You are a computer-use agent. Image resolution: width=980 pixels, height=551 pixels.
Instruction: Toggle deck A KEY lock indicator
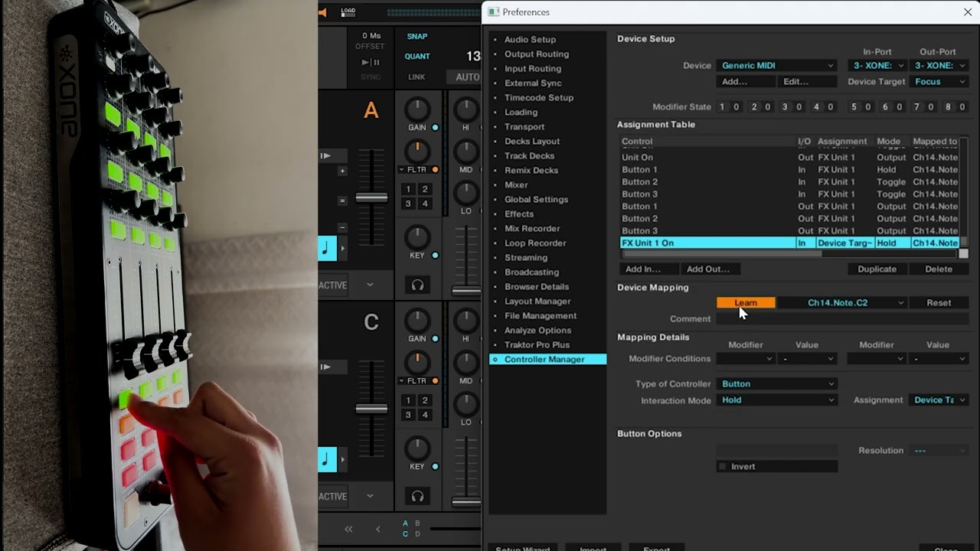[x=435, y=256]
